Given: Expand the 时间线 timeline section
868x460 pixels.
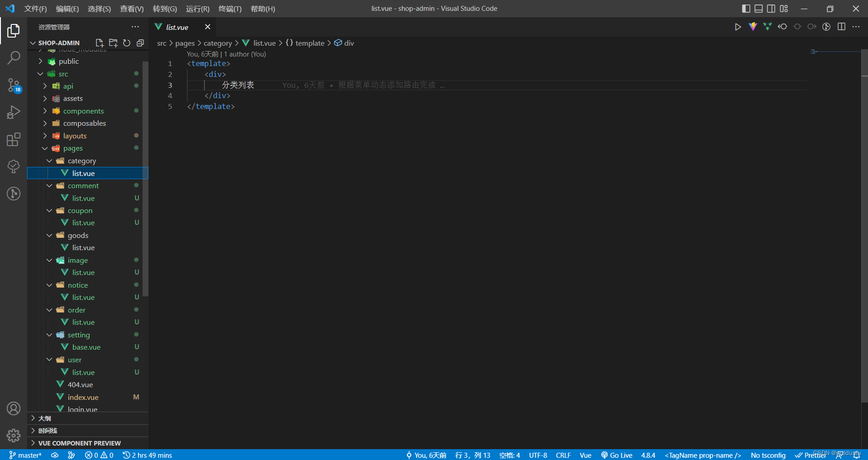Looking at the screenshot, I should point(88,431).
